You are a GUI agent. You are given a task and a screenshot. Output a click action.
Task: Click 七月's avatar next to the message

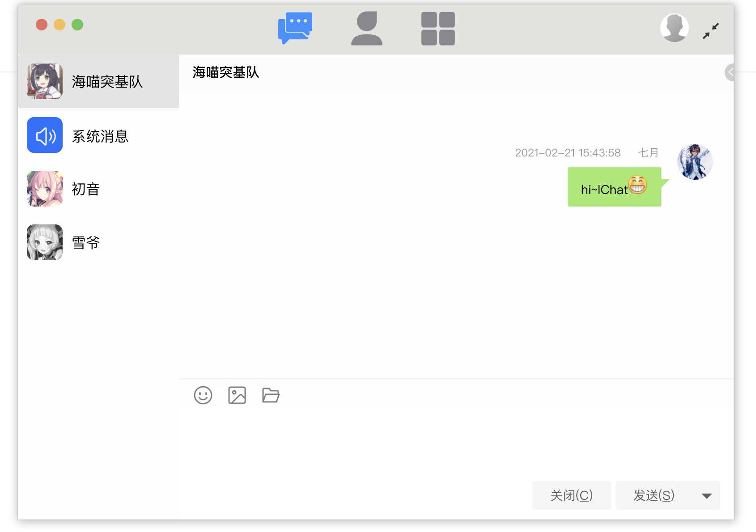pos(695,162)
